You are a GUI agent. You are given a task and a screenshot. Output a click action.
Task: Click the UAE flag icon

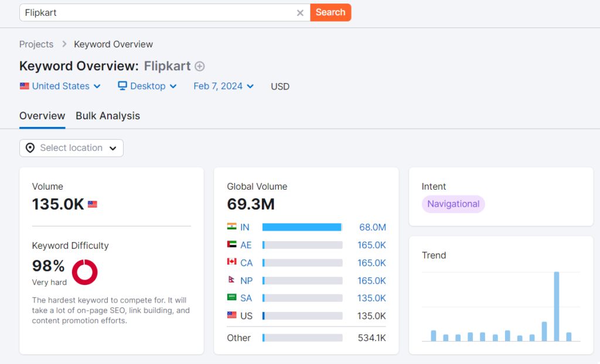pyautogui.click(x=231, y=244)
